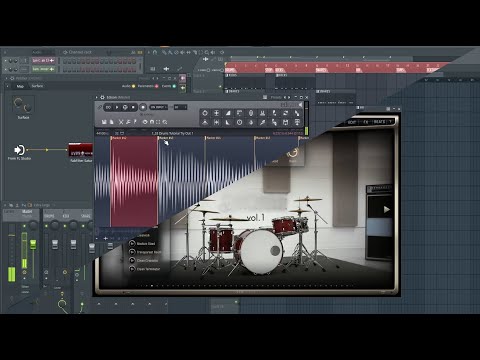Click the Edison save file icon
Viewport: 480px width, 360px height.
(x=104, y=122)
